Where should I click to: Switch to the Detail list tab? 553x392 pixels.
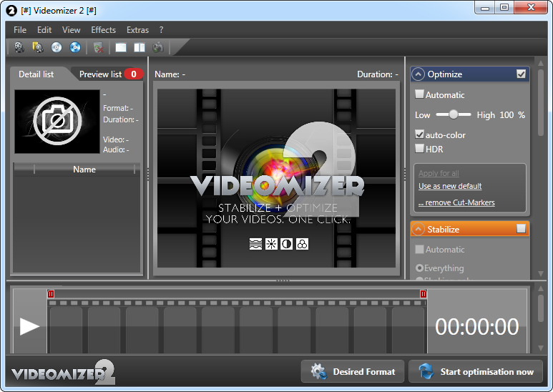[x=36, y=74]
